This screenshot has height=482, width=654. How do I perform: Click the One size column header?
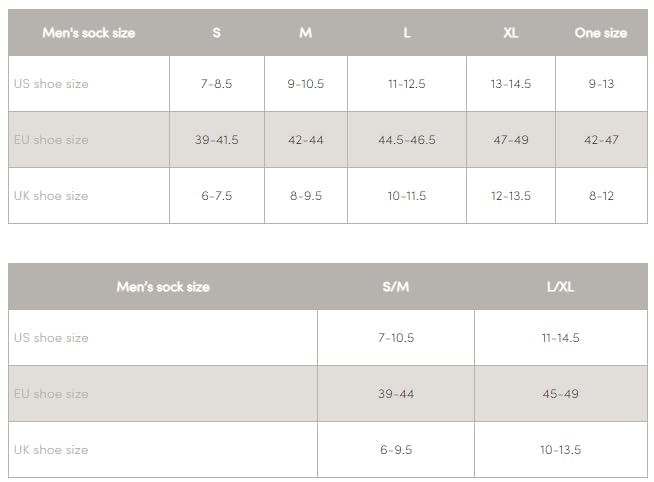click(601, 33)
